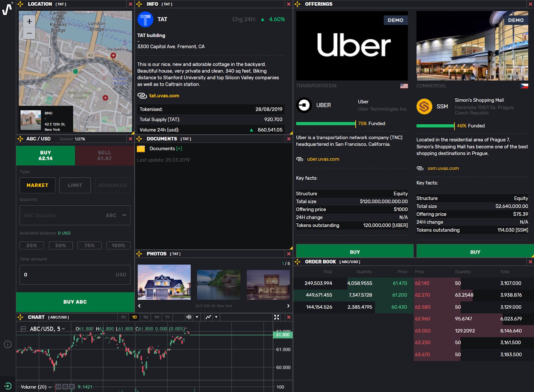Click the drag handle of LOCATION panel
The image size is (534, 392).
20,4
